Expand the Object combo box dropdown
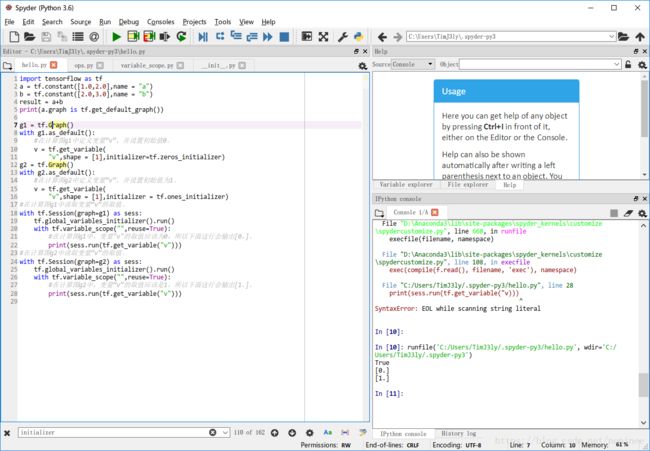 click(616, 64)
